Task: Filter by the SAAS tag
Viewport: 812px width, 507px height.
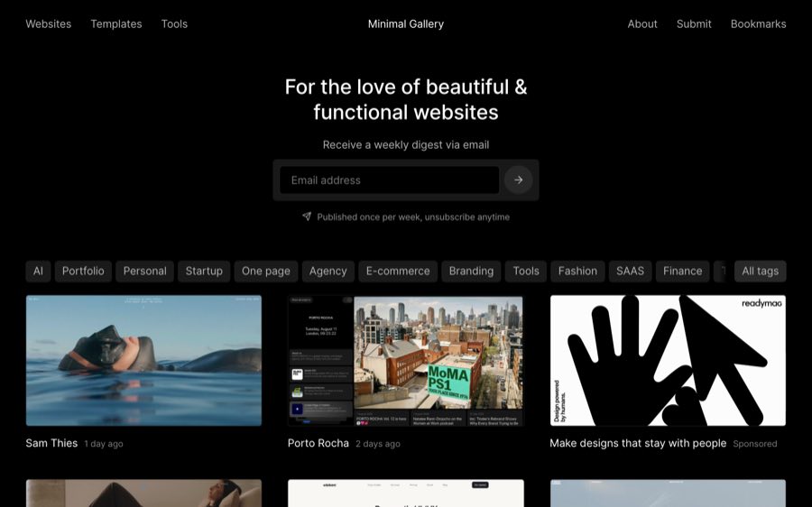Action: pyautogui.click(x=631, y=272)
